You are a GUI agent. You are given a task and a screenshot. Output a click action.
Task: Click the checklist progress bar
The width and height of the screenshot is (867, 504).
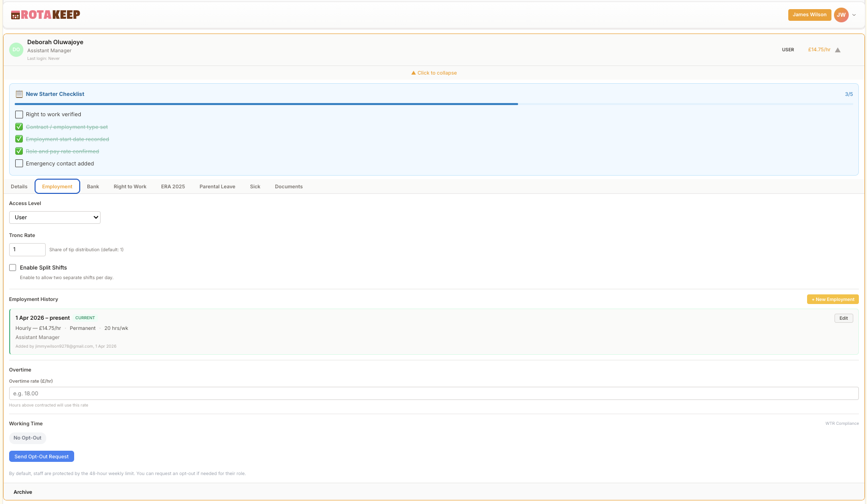click(x=434, y=104)
